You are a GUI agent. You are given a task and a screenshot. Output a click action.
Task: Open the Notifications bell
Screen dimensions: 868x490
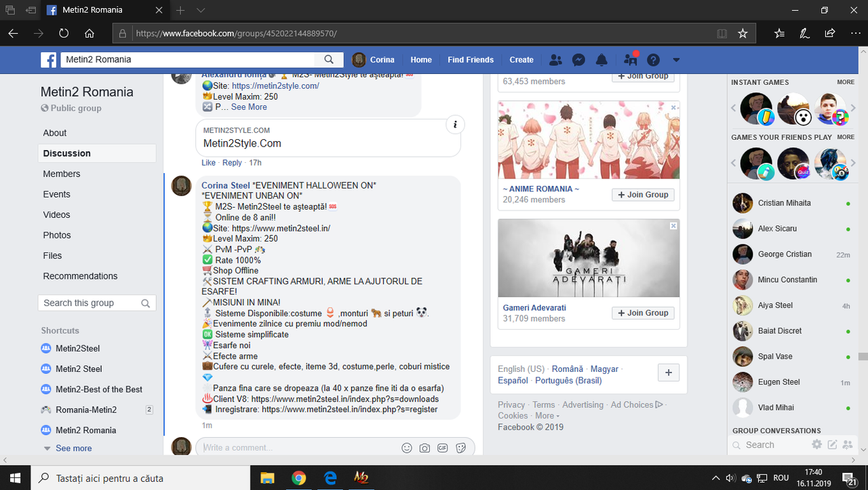601,60
